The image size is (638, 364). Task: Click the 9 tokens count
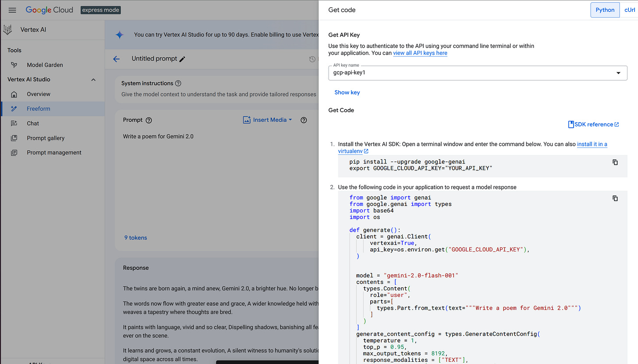coord(136,238)
